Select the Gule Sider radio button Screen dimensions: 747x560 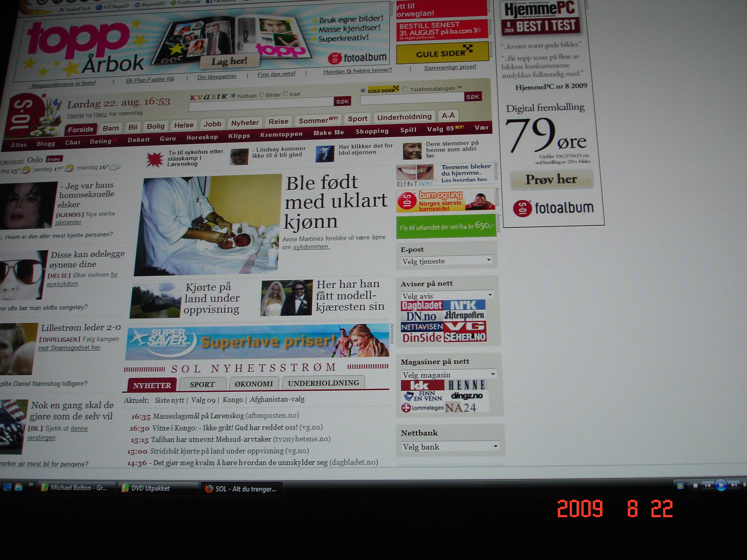(363, 90)
